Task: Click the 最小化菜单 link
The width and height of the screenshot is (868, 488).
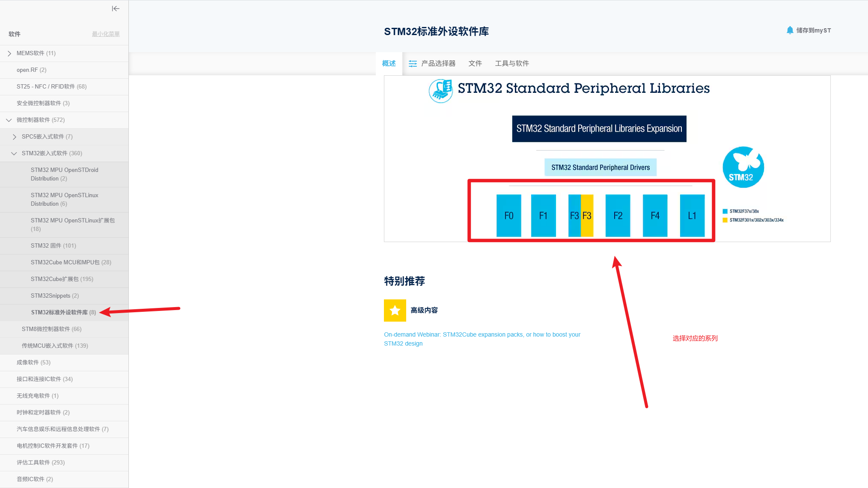Action: (106, 34)
